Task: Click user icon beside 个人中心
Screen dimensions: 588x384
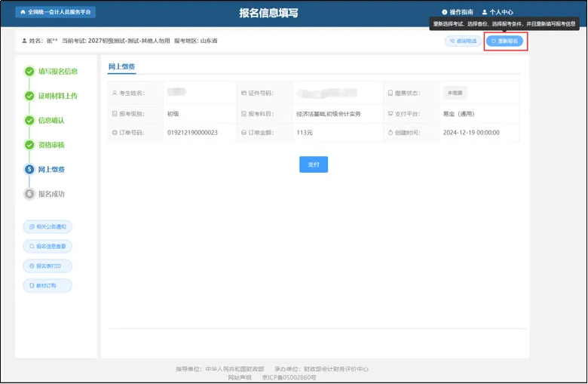Action: [485, 12]
